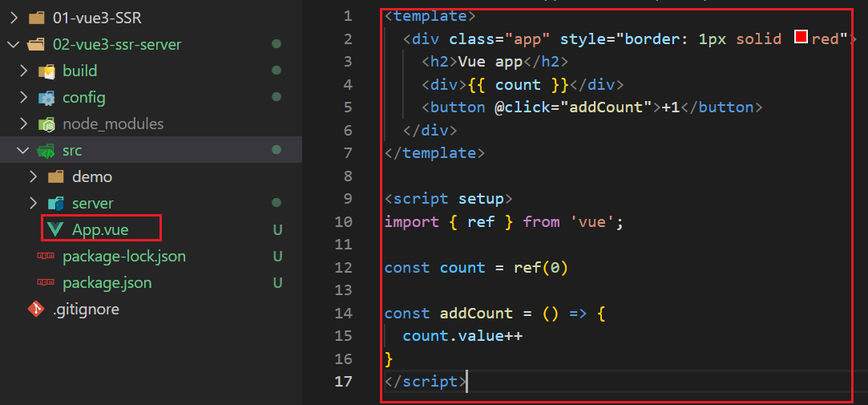Image resolution: width=868 pixels, height=405 pixels.
Task: Click 'addCount' in the const declaration
Action: click(476, 314)
